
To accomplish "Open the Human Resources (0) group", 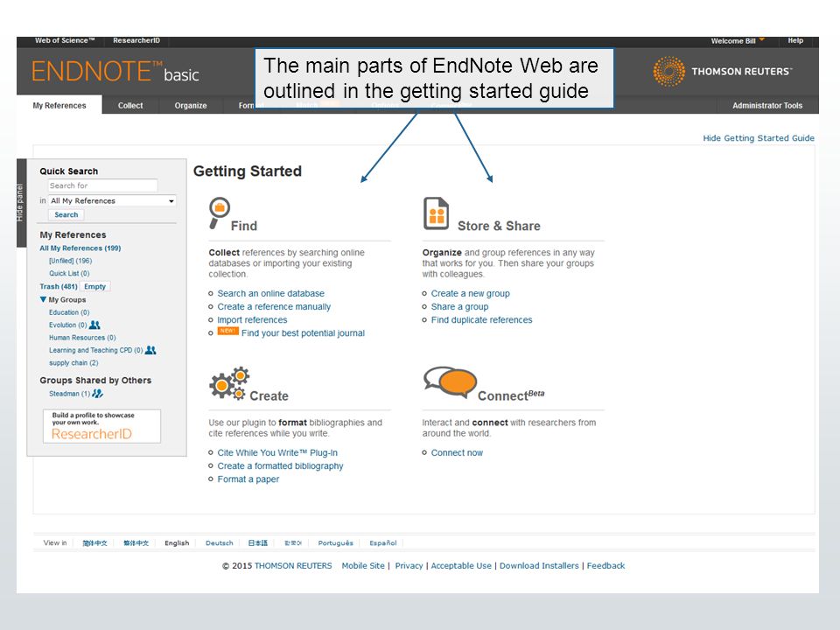I will click(x=82, y=338).
